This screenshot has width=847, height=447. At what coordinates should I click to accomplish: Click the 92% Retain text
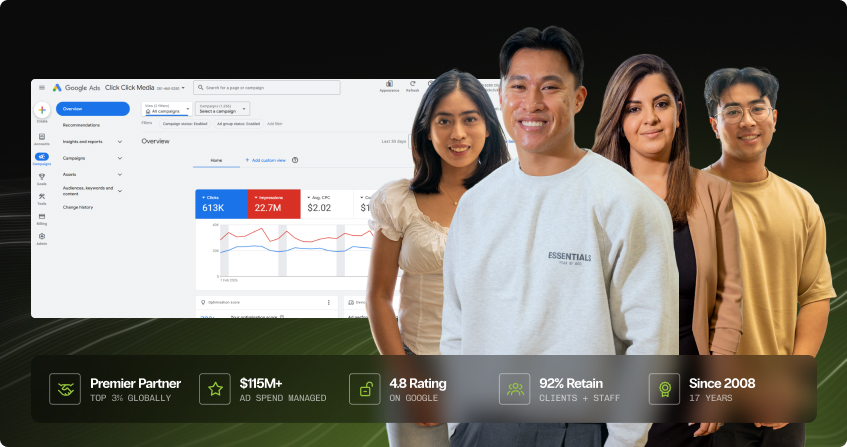point(571,384)
